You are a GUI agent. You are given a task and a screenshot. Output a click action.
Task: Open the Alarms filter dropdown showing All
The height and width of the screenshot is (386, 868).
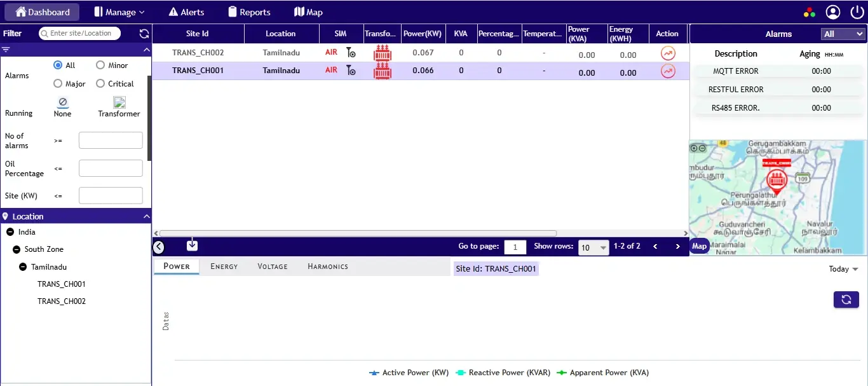click(x=843, y=33)
